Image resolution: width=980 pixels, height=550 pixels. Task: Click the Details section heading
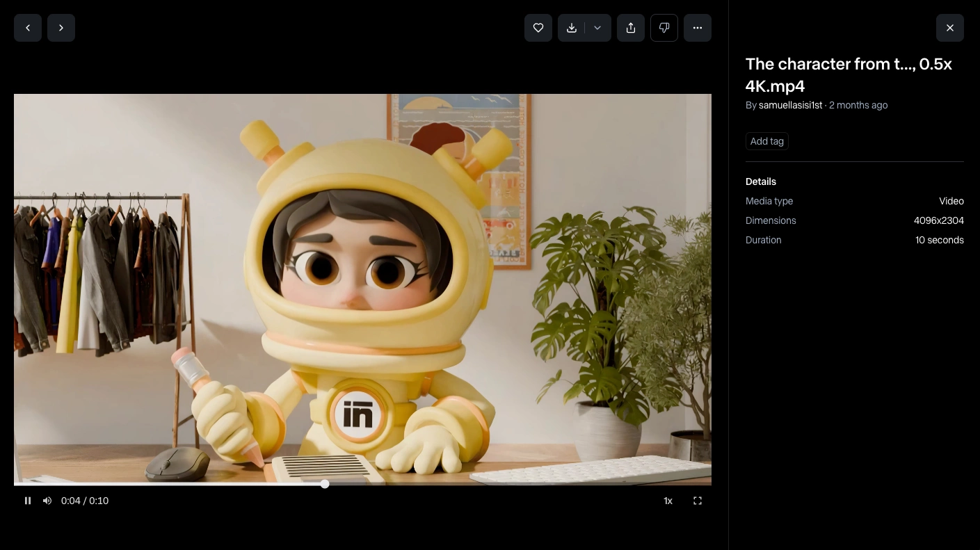pos(761,181)
